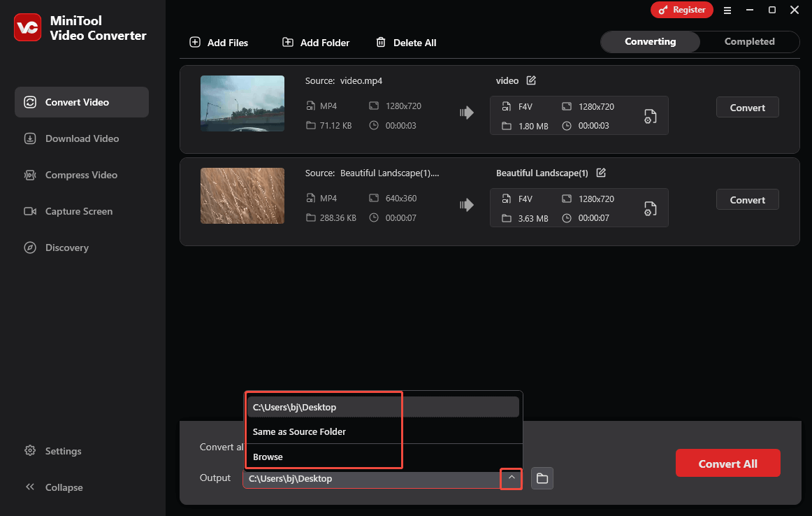Switch to the Completed tab
The height and width of the screenshot is (516, 812).
click(749, 41)
